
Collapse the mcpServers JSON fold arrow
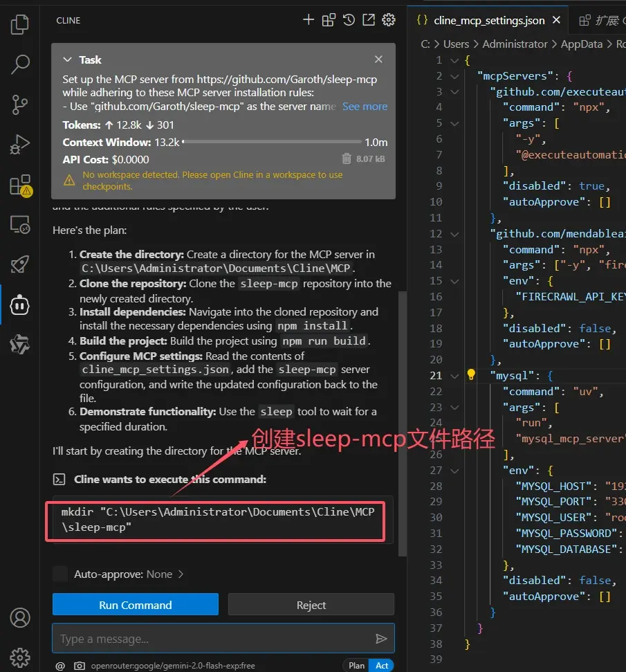[454, 75]
